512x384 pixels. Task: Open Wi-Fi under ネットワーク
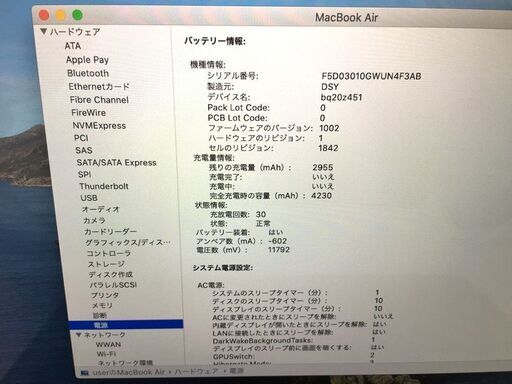click(106, 354)
